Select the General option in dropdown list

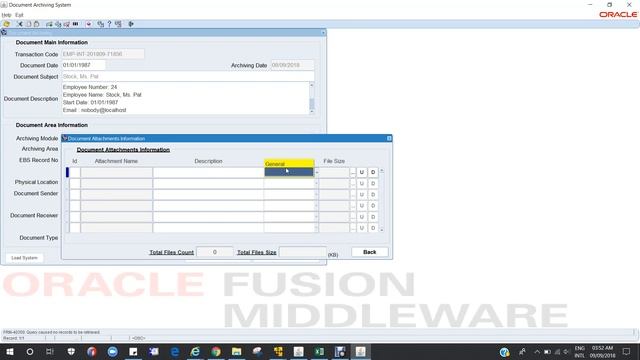pyautogui.click(x=289, y=164)
